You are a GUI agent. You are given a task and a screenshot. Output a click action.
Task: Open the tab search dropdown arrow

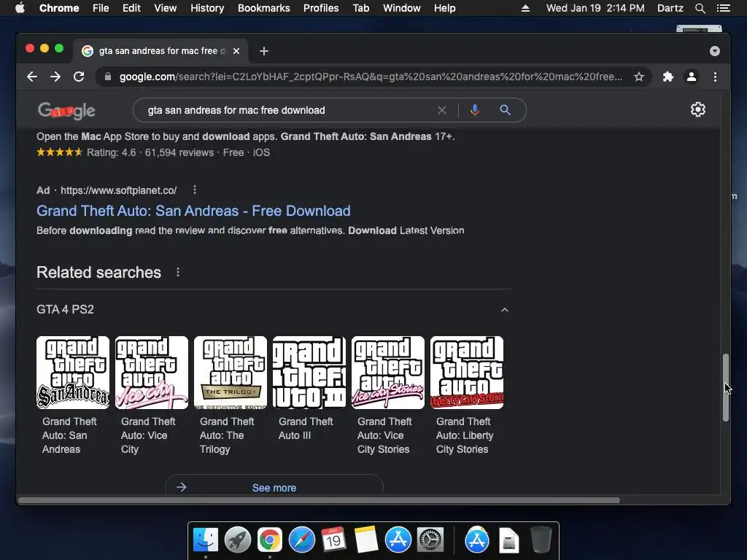pos(715,51)
